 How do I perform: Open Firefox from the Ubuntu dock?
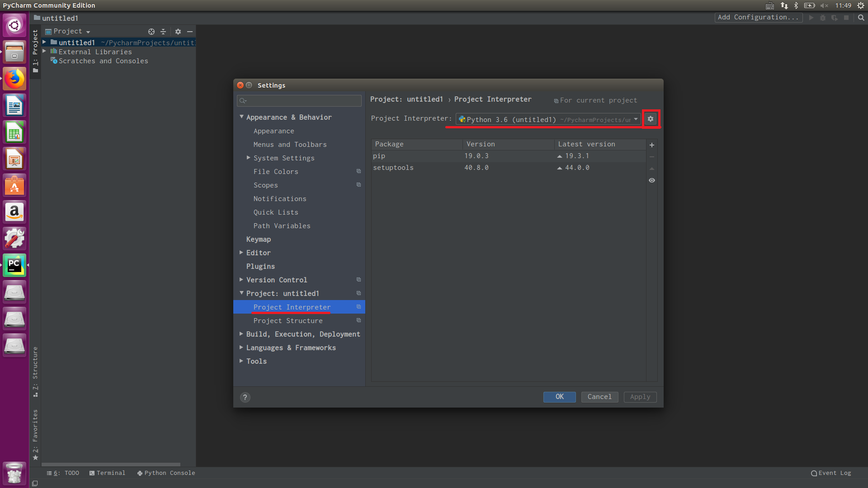tap(14, 79)
